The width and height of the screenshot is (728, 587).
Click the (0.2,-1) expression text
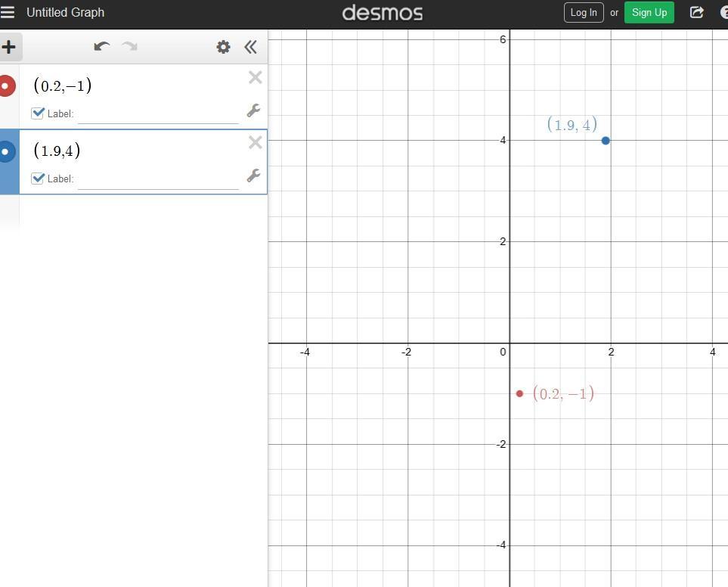[63, 85]
